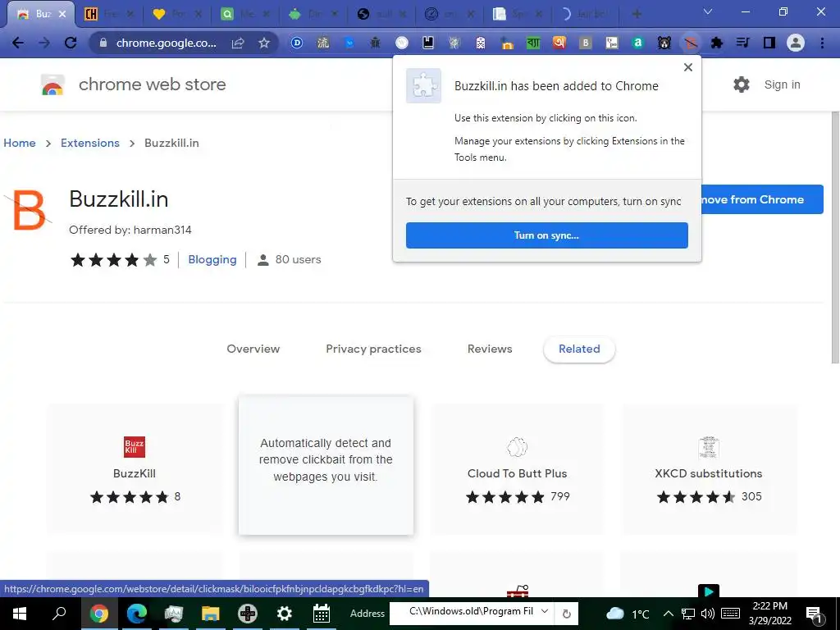This screenshot has height=630, width=840.
Task: Open the blue D extension icon
Action: [x=297, y=43]
